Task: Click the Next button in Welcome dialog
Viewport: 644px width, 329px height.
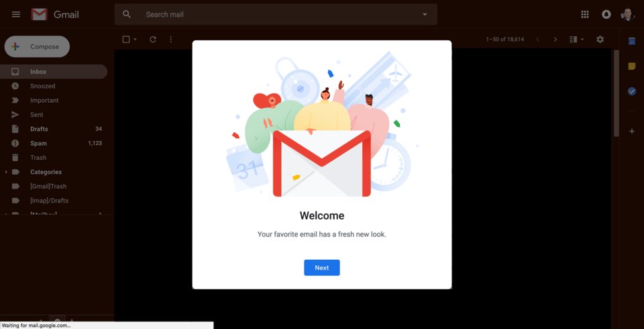Action: [x=321, y=268]
